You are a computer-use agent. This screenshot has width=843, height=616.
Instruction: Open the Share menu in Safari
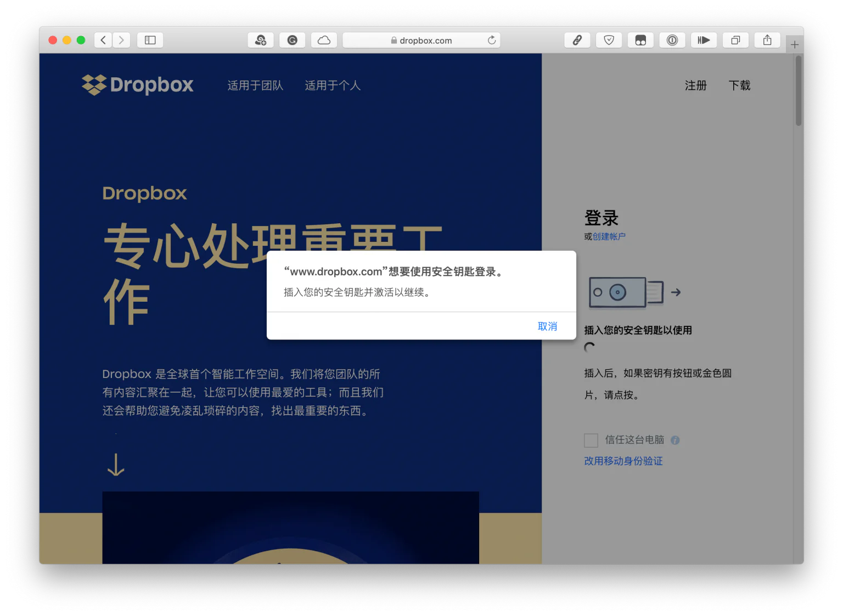(x=767, y=39)
